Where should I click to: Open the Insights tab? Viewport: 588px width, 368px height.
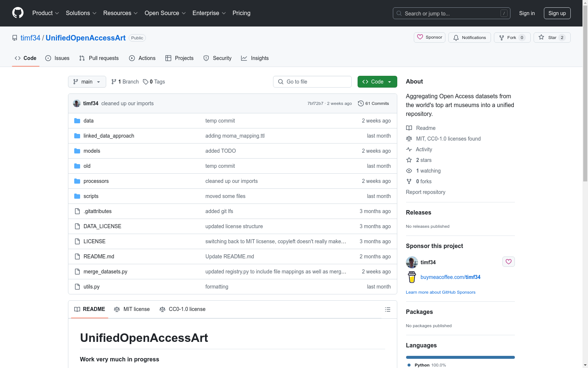[255, 58]
